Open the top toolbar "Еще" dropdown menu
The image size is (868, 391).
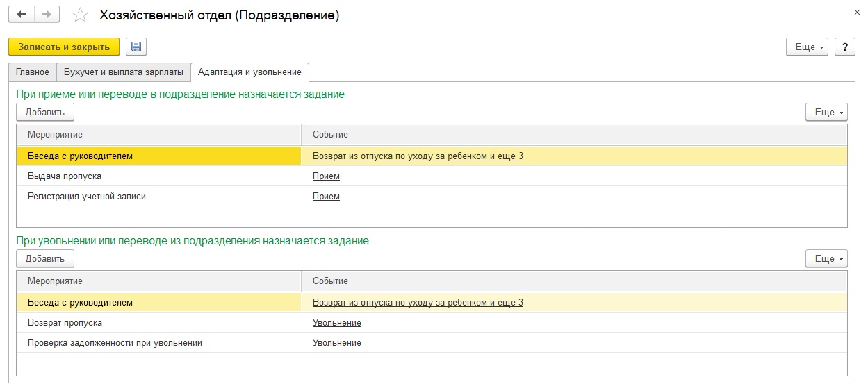pos(807,47)
